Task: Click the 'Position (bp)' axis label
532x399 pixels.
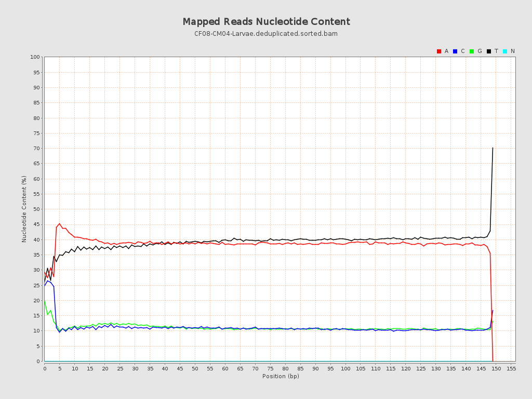Action: 281,376
